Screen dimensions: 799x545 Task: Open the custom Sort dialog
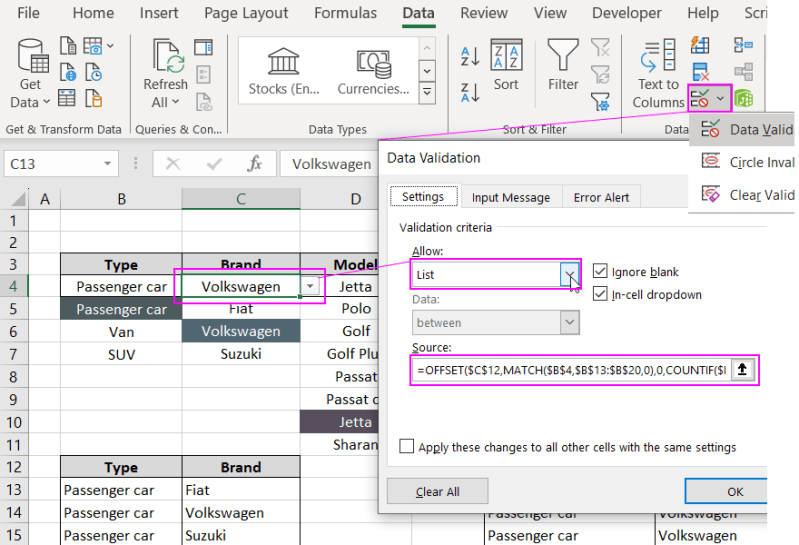tap(506, 65)
